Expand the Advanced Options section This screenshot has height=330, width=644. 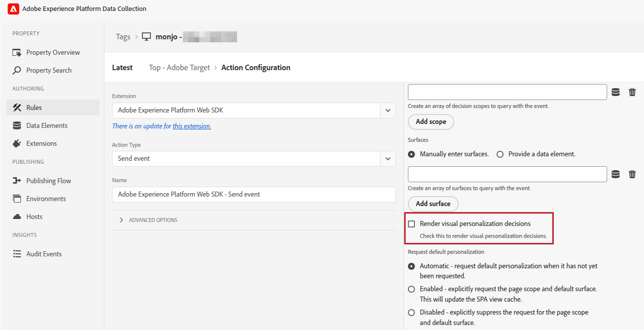click(122, 220)
